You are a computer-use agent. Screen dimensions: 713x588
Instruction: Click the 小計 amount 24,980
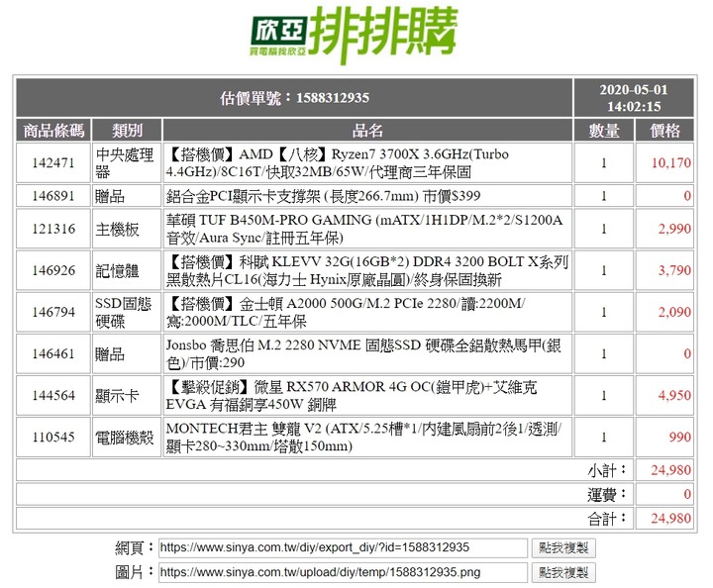tap(670, 470)
